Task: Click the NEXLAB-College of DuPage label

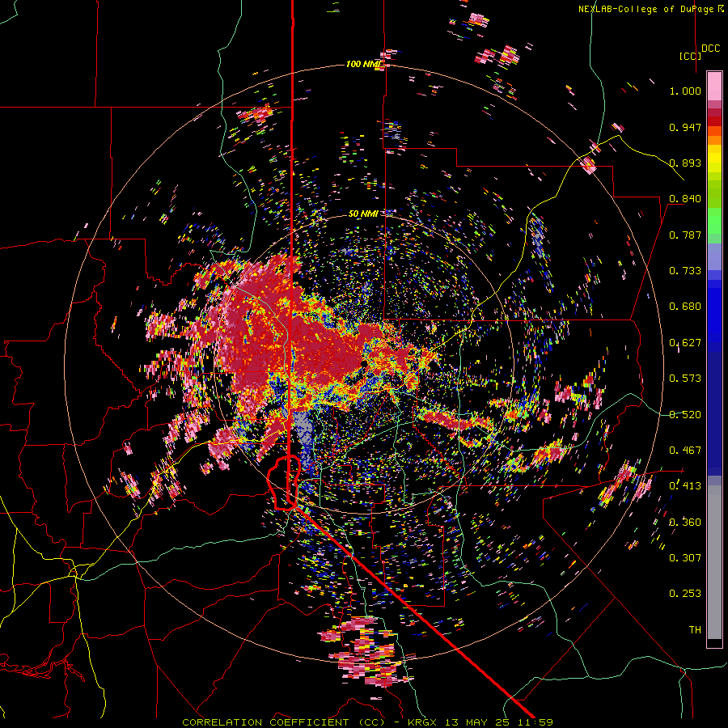Action: (x=650, y=9)
